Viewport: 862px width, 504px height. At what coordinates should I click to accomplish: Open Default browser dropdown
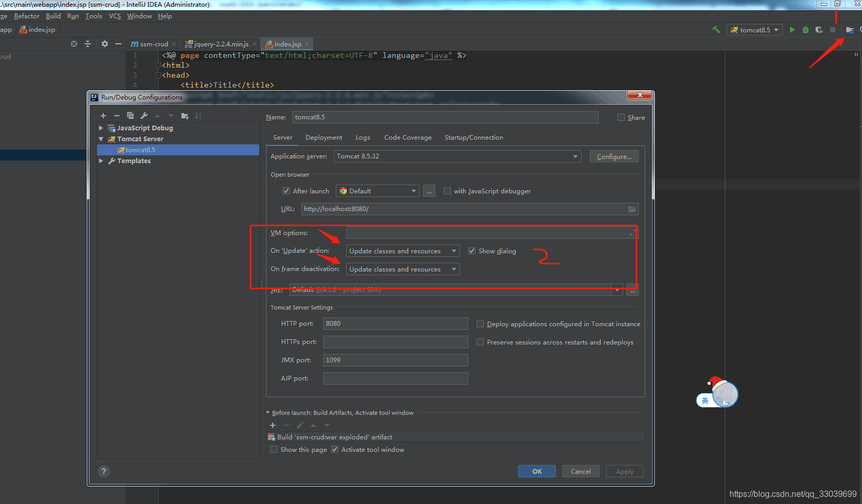[378, 191]
